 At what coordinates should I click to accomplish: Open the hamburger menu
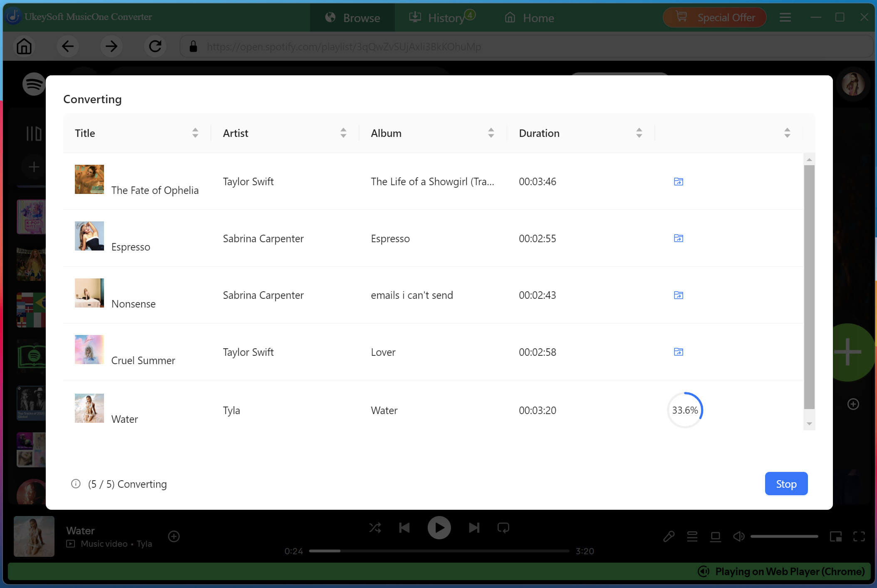coord(785,17)
